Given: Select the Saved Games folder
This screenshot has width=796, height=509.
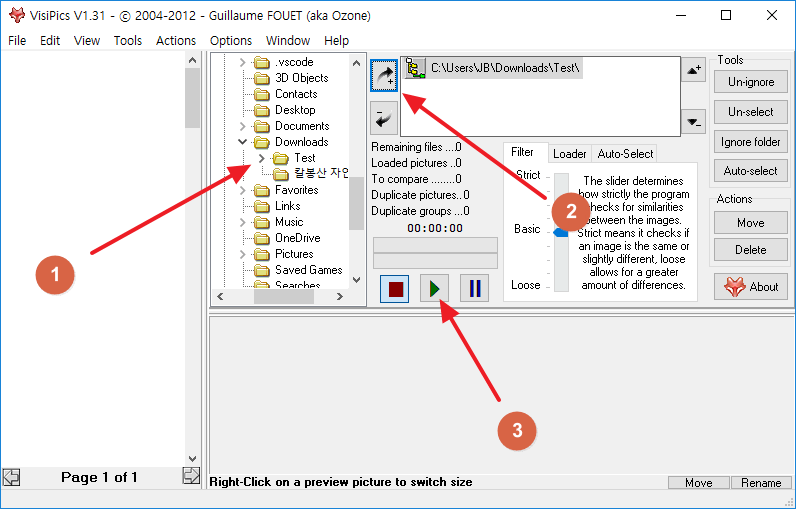Looking at the screenshot, I should tap(309, 270).
